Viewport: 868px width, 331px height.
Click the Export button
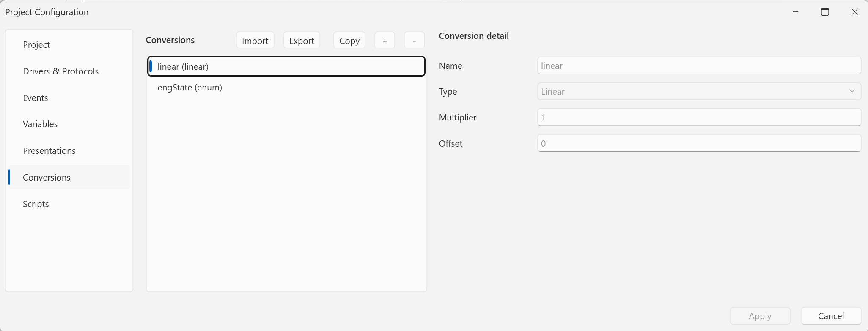tap(302, 41)
